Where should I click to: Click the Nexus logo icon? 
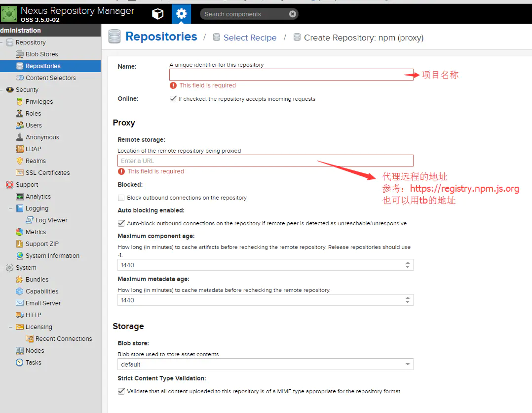click(9, 14)
